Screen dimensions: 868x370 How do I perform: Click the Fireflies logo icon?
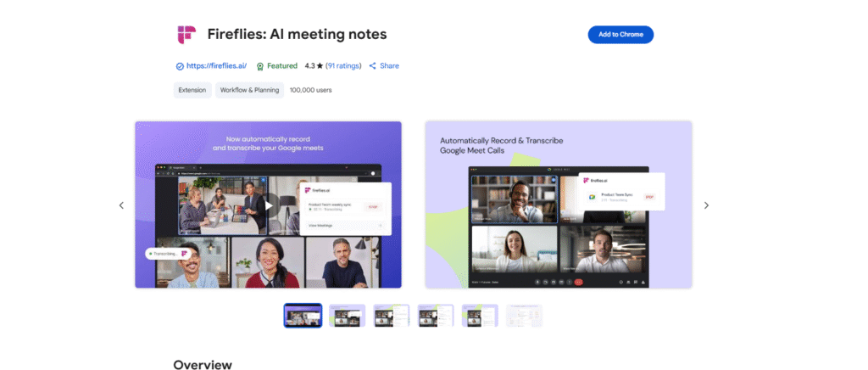click(x=186, y=35)
